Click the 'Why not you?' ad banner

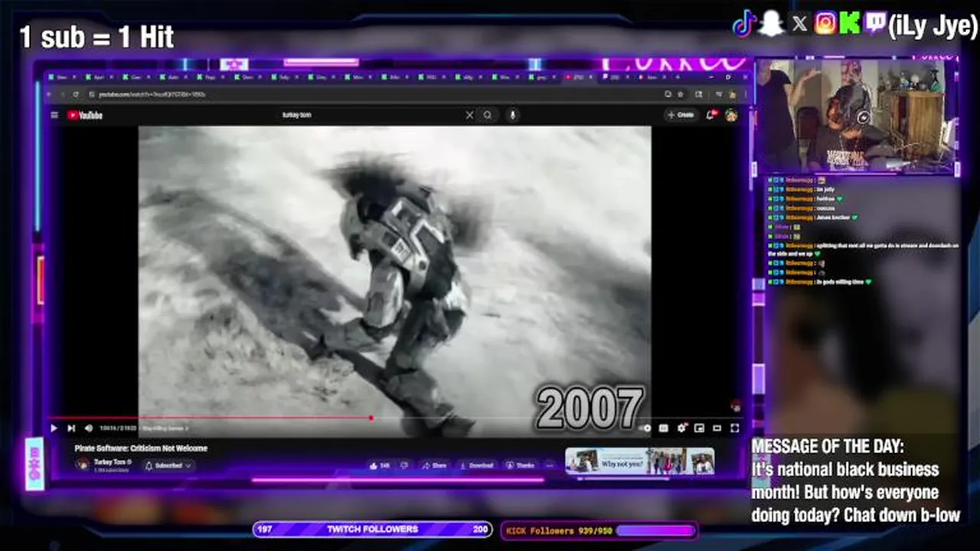[640, 461]
